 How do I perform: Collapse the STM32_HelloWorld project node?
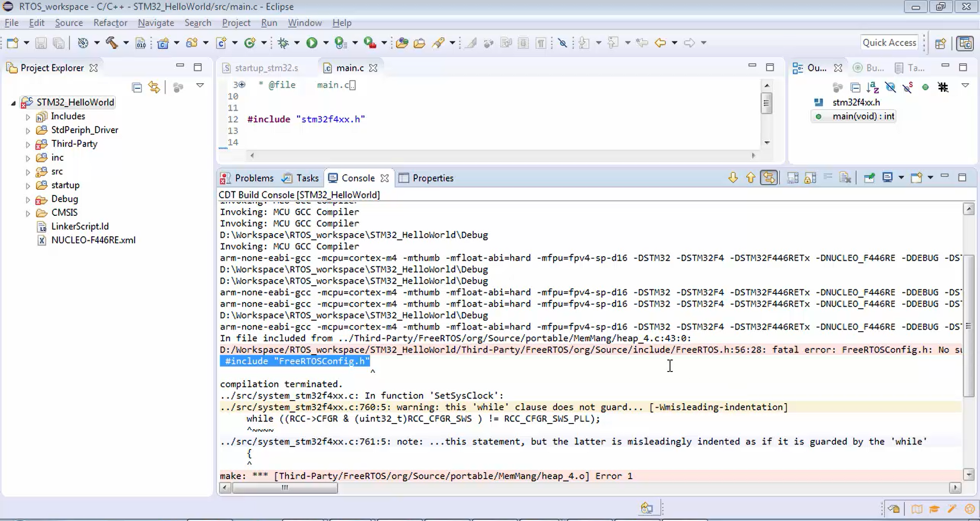(13, 103)
